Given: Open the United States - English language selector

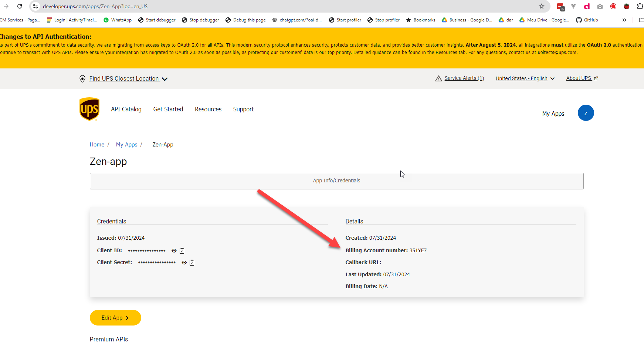Looking at the screenshot, I should tap(525, 78).
